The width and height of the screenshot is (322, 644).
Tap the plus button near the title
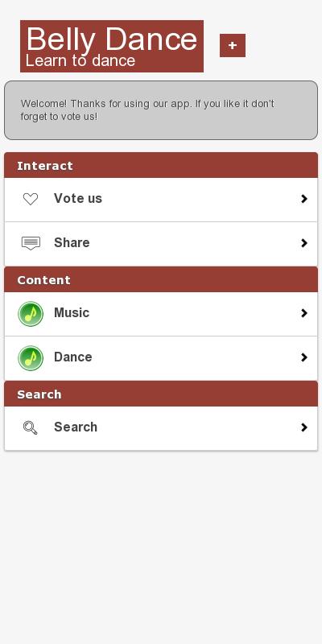pyautogui.click(x=233, y=45)
